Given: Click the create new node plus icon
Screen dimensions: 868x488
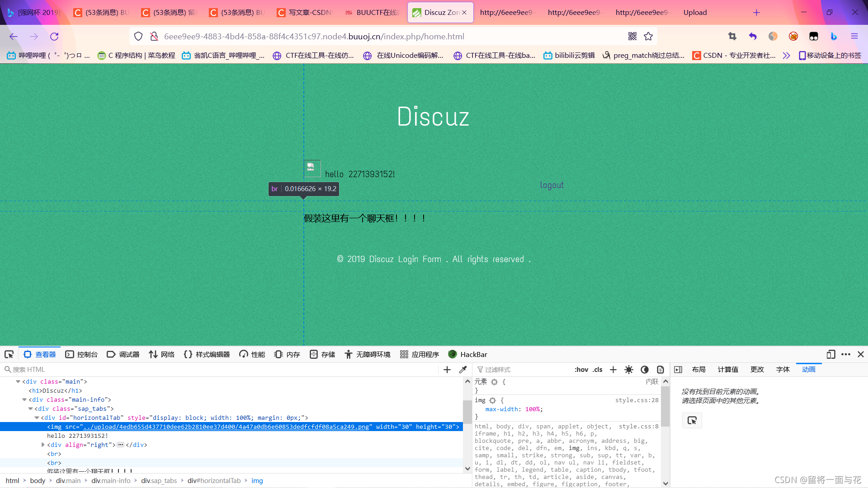Looking at the screenshot, I should tap(447, 370).
